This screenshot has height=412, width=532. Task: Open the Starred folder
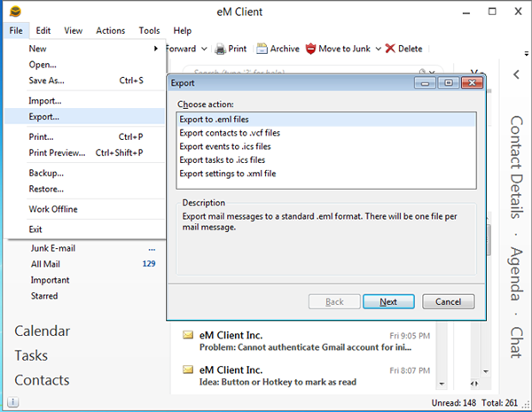44,296
